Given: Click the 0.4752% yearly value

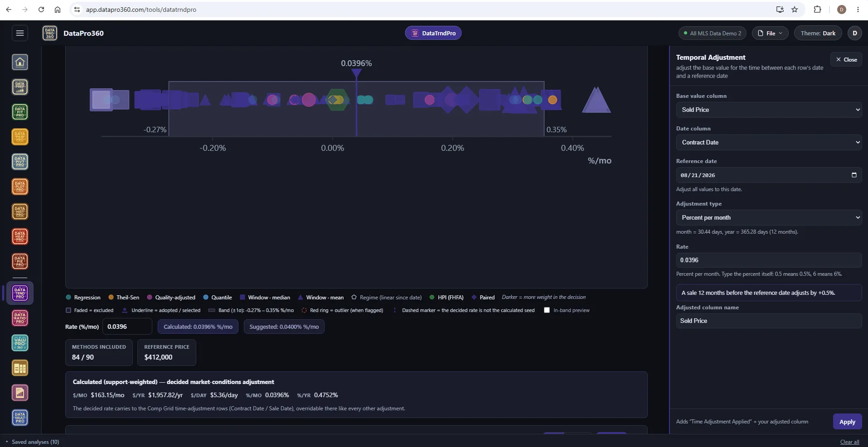Looking at the screenshot, I should 326,395.
